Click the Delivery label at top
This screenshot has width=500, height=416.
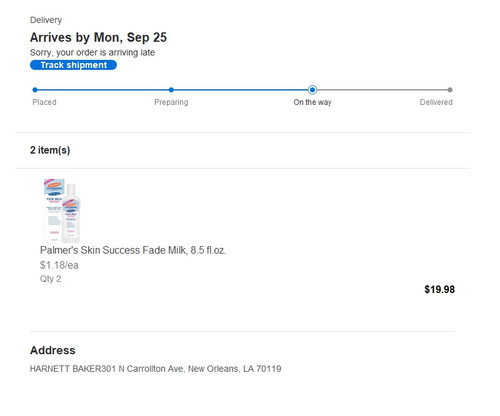[46, 20]
